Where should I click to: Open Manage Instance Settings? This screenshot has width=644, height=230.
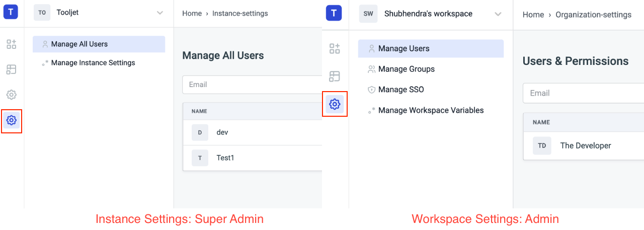coord(93,63)
